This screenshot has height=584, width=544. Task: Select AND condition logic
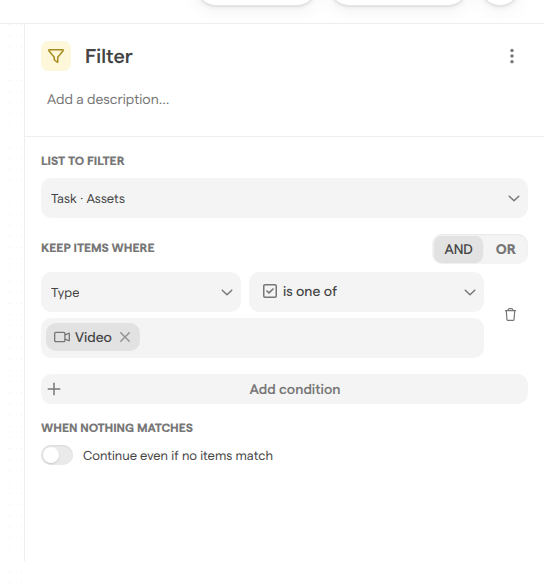458,249
